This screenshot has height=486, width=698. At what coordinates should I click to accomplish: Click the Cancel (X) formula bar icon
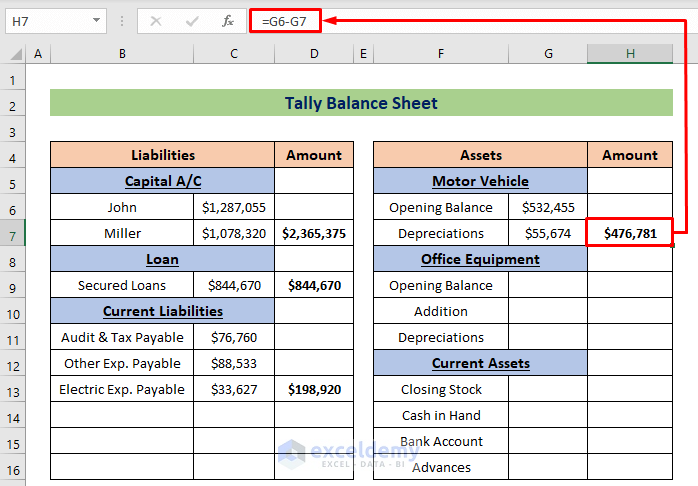(155, 20)
